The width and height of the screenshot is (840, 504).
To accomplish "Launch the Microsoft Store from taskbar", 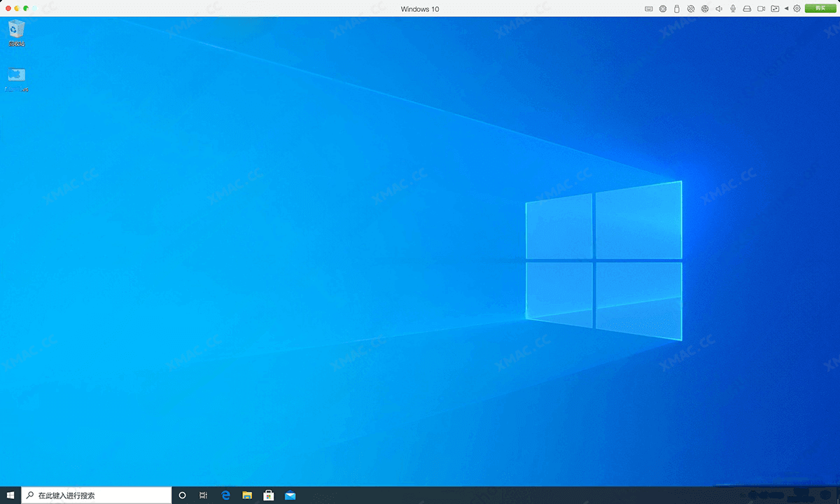I will tap(268, 495).
